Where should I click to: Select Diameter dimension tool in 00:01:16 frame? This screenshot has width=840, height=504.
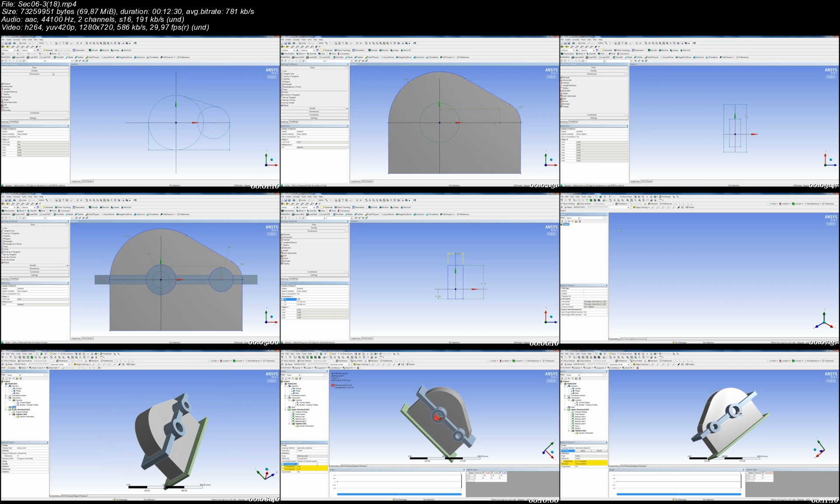[x=7, y=97]
